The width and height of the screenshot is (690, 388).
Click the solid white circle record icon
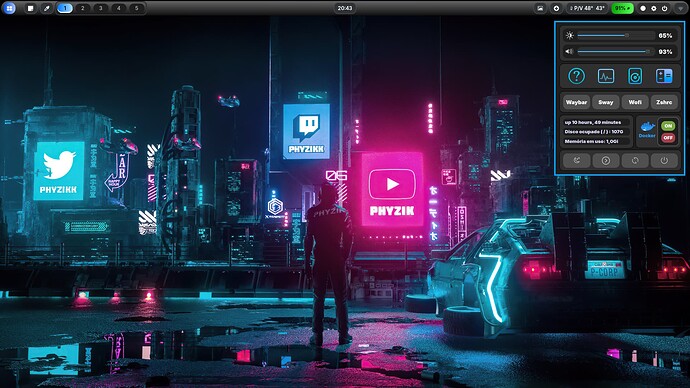(643, 8)
